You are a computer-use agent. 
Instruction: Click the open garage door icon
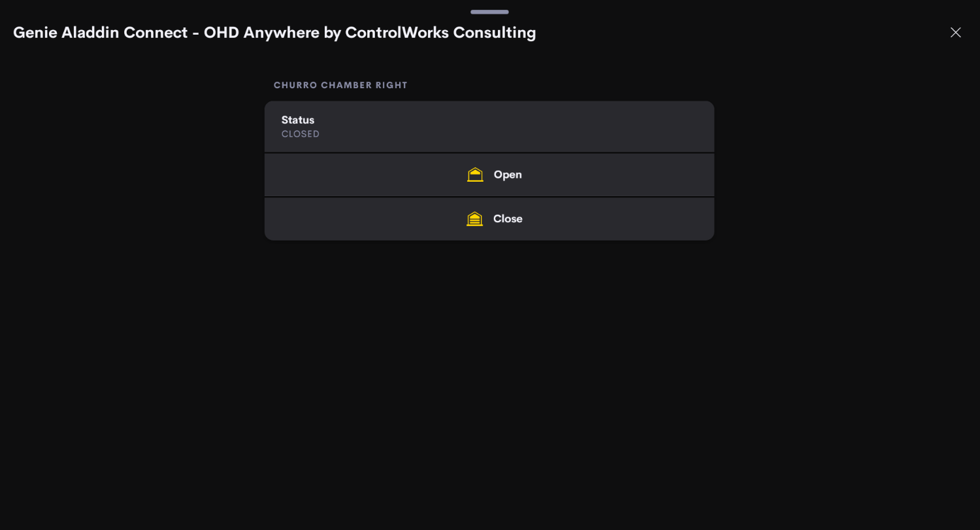[x=475, y=174]
